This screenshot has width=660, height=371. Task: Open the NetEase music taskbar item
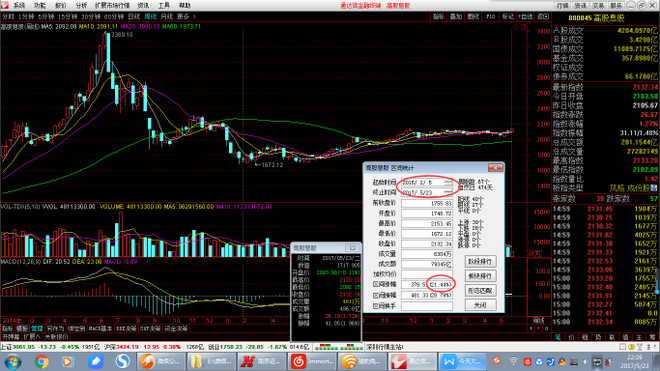pos(312,362)
